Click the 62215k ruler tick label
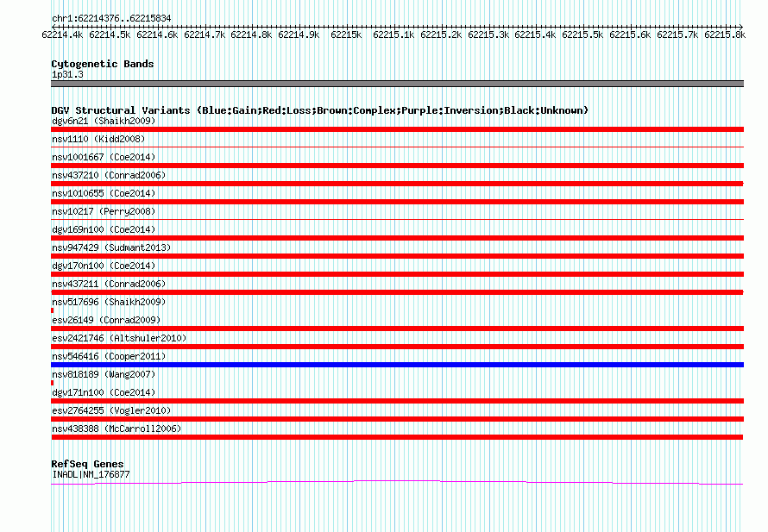 coord(346,34)
